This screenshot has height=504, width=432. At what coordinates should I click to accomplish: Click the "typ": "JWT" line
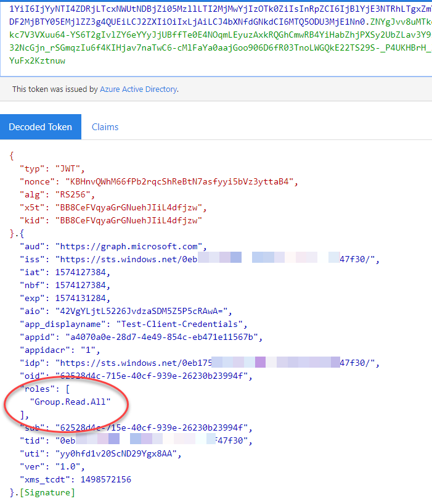click(x=52, y=169)
